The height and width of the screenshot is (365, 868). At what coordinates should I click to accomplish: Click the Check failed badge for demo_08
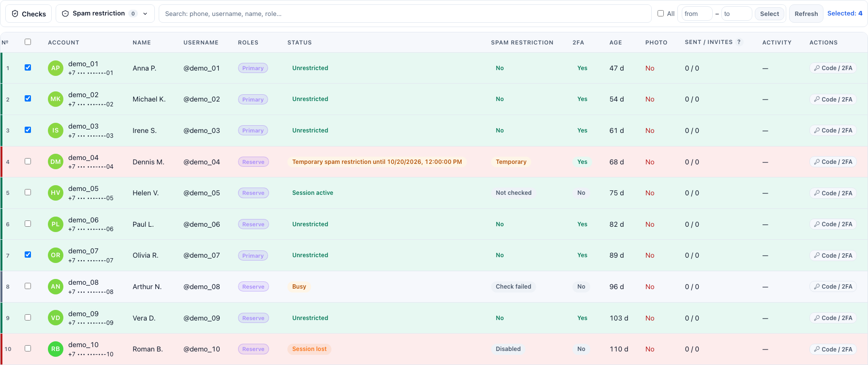tap(513, 287)
